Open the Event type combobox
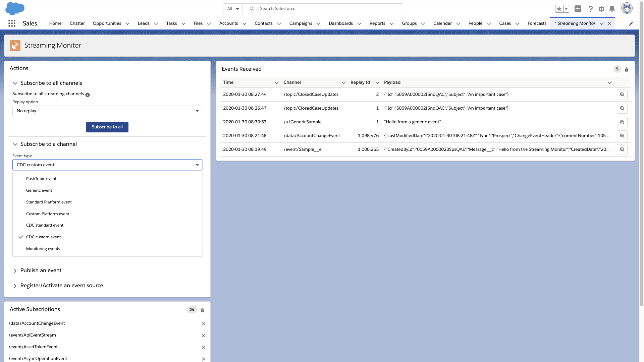 [107, 165]
